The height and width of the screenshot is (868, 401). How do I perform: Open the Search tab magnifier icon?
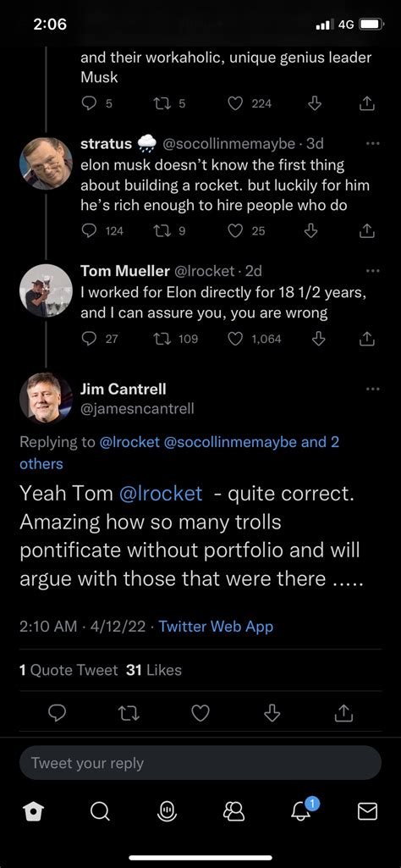[100, 811]
